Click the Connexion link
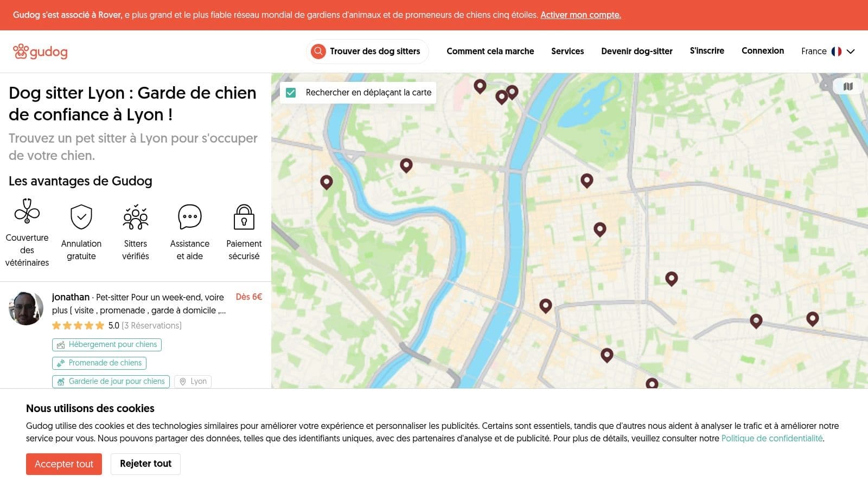The image size is (868, 488). click(x=762, y=51)
